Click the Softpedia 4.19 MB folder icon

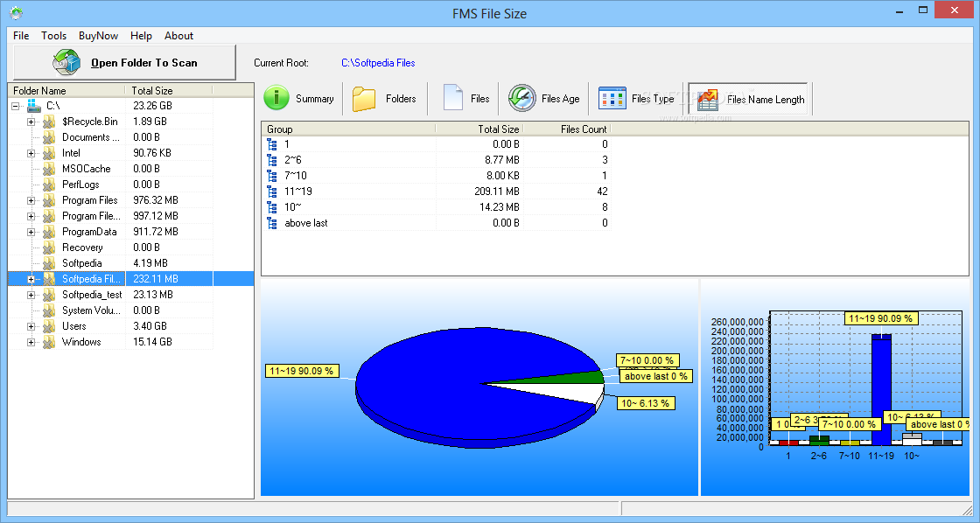49,263
